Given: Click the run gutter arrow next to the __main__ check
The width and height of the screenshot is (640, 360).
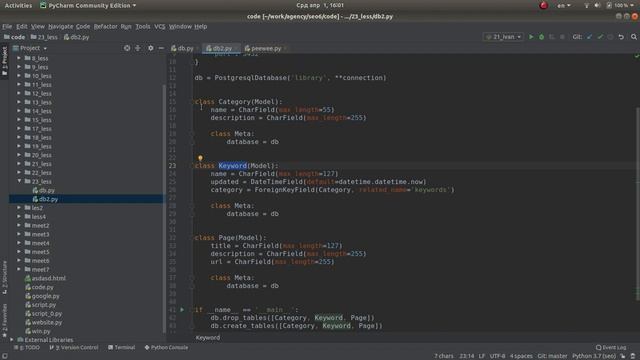Looking at the screenshot, I should point(182,310).
